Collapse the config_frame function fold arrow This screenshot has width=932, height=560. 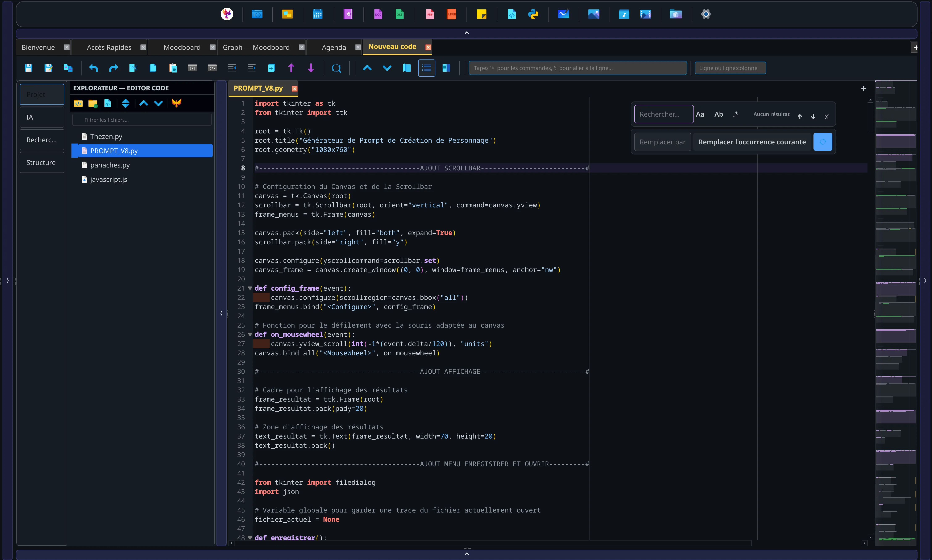click(250, 288)
